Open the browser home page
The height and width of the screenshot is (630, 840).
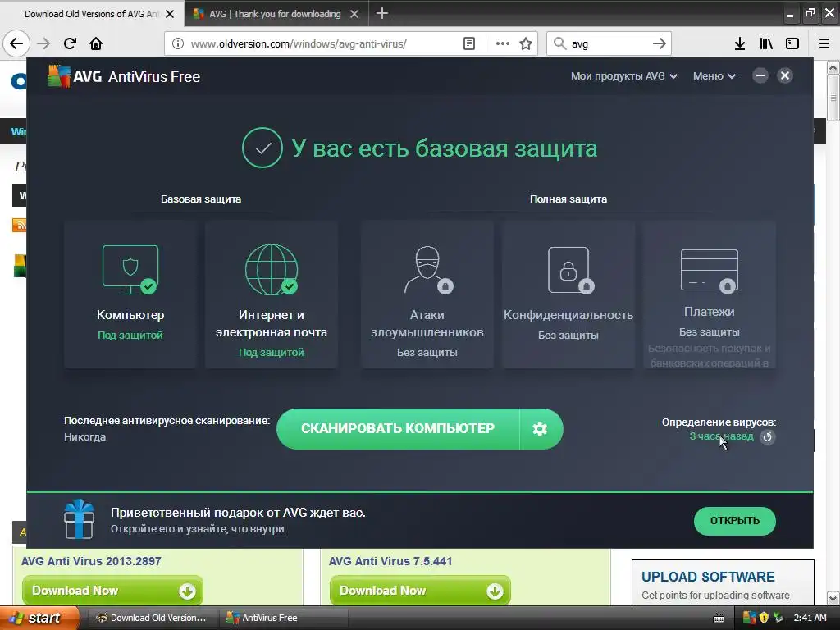[96, 43]
